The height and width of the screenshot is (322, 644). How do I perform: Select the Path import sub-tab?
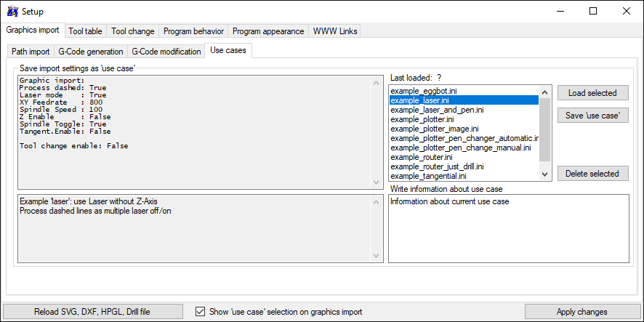coord(31,52)
